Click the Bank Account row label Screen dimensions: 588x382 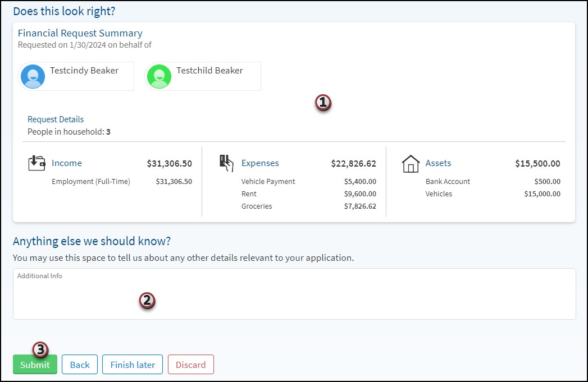point(448,182)
